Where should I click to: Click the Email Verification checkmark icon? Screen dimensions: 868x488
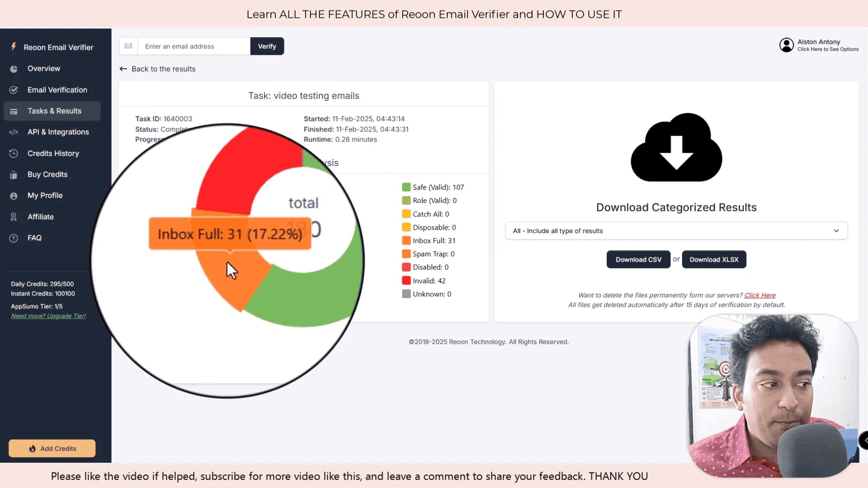[14, 90]
